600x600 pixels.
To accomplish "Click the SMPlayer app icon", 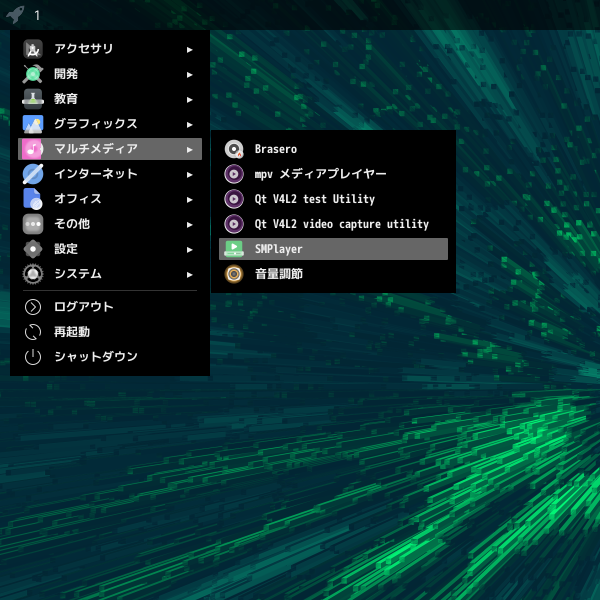I will click(234, 249).
